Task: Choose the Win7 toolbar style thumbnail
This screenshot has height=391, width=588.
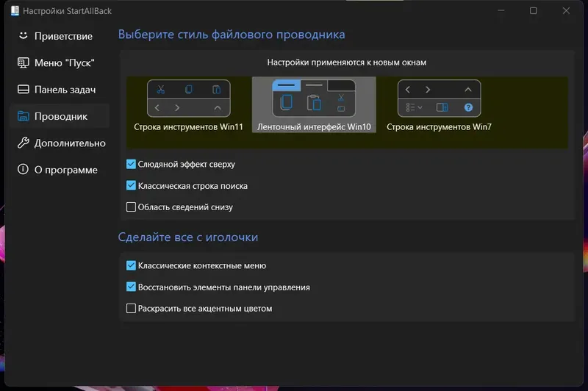Action: [x=439, y=98]
